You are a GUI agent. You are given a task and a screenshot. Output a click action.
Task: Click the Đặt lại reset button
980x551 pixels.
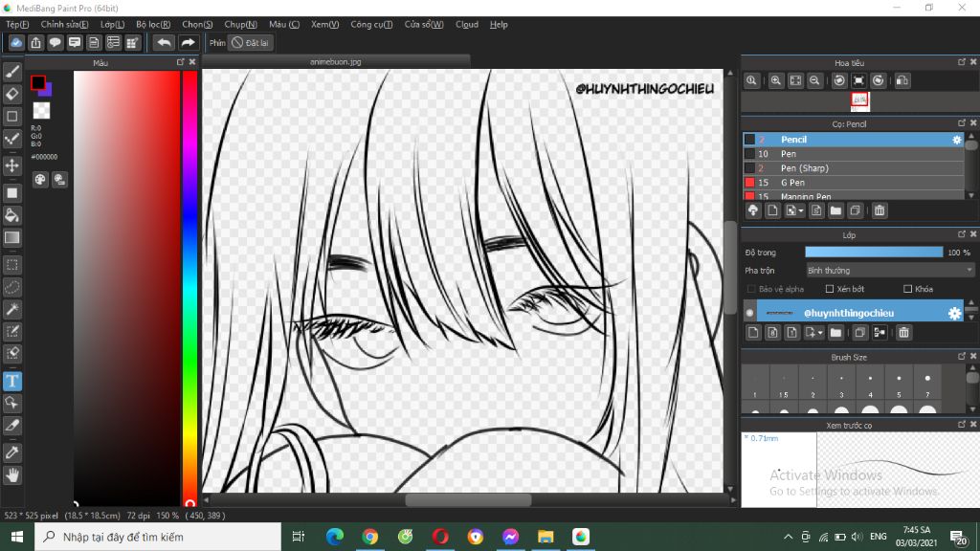pyautogui.click(x=250, y=42)
